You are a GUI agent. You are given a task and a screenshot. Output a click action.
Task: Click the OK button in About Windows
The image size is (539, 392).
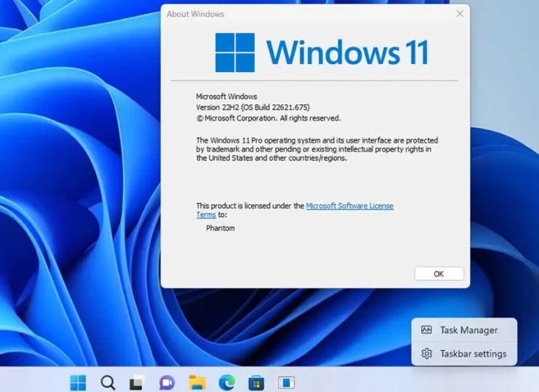pos(439,274)
